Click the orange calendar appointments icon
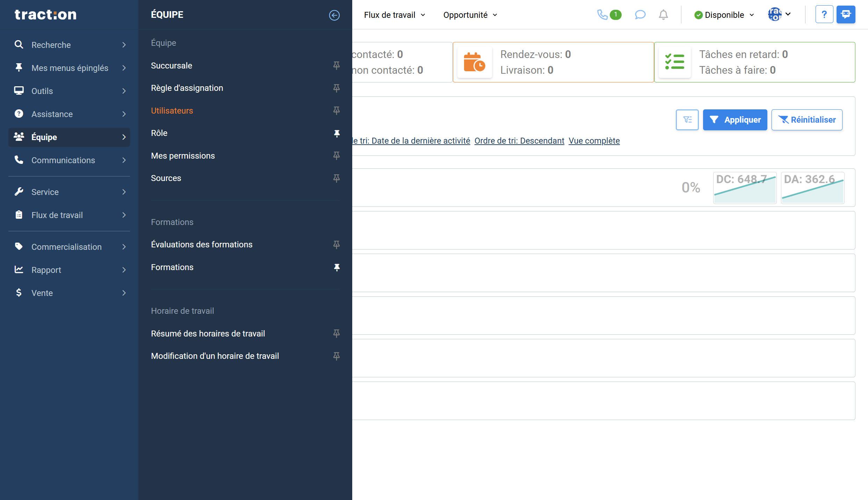The width and height of the screenshot is (868, 500). (474, 62)
